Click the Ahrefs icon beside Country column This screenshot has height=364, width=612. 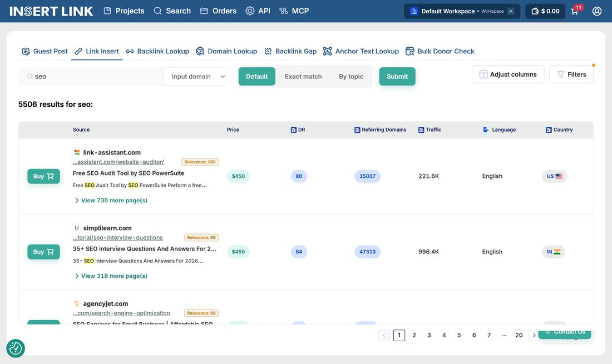[x=549, y=130]
